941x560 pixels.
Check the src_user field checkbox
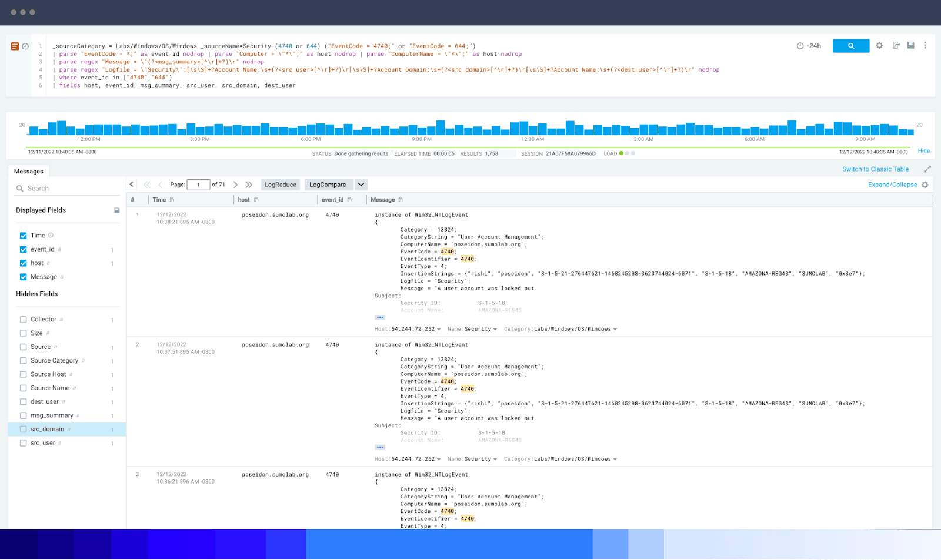(x=24, y=443)
